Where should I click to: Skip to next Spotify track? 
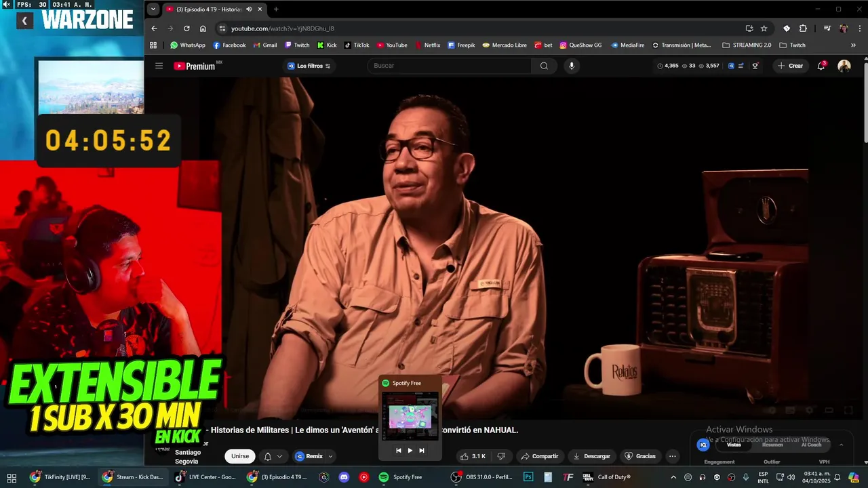tap(421, 451)
